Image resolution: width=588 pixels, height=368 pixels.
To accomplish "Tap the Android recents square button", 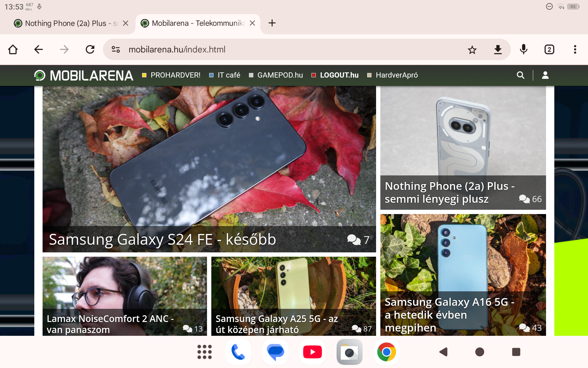I will pos(516,352).
